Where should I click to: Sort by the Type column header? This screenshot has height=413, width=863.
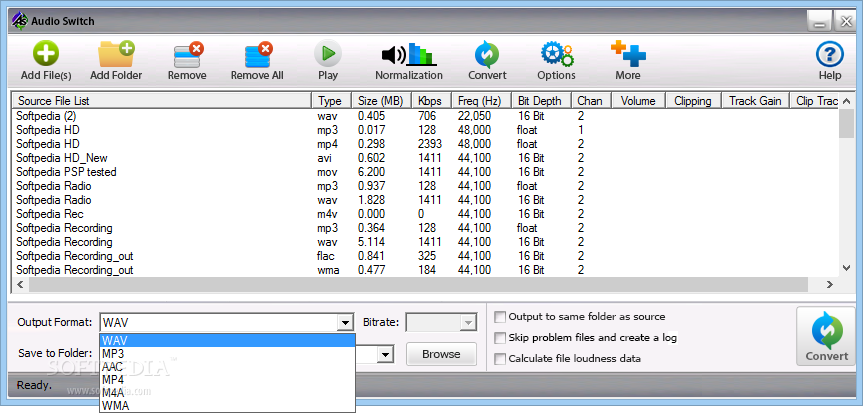[332, 101]
